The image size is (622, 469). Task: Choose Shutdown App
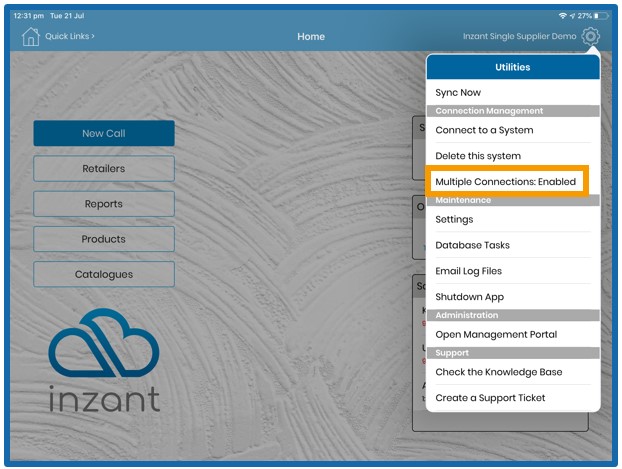(x=513, y=297)
